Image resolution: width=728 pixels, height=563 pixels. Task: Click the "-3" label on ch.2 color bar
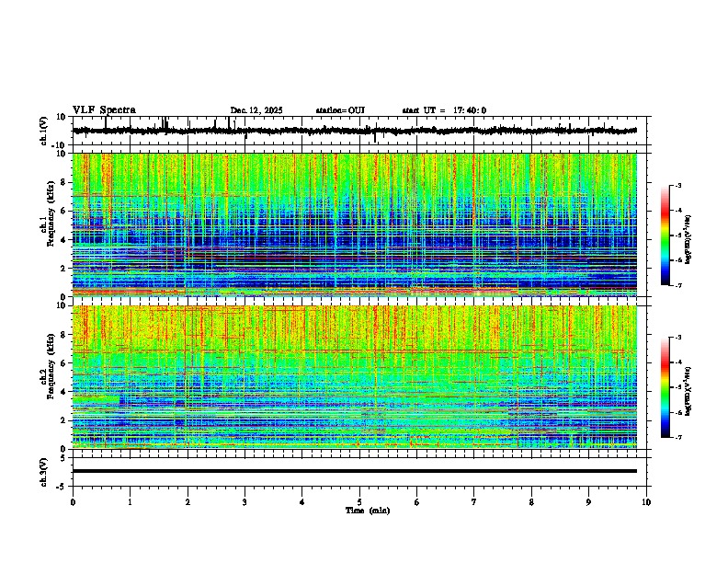tap(678, 338)
